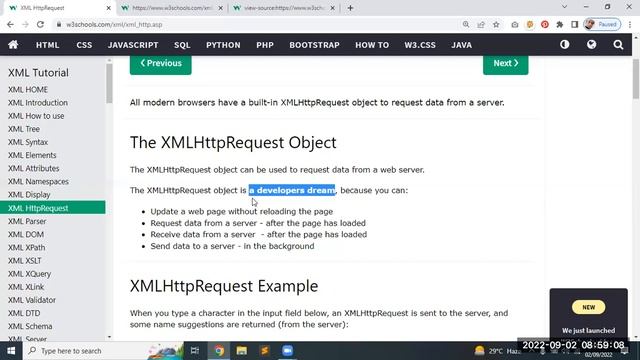640x360 pixels.
Task: Open XML Parser sidebar link
Action: (x=27, y=221)
